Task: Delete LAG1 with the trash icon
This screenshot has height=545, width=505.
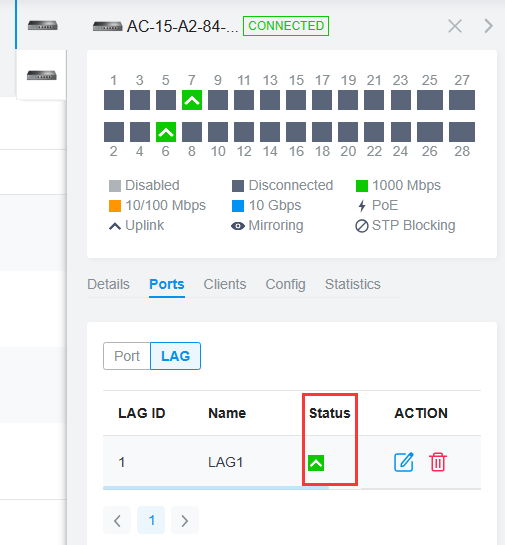Action: click(438, 462)
